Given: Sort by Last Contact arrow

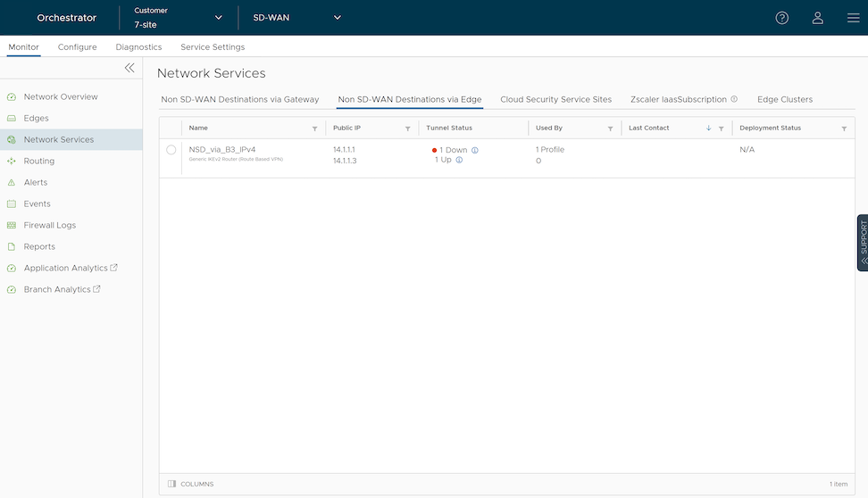Looking at the screenshot, I should pyautogui.click(x=709, y=129).
